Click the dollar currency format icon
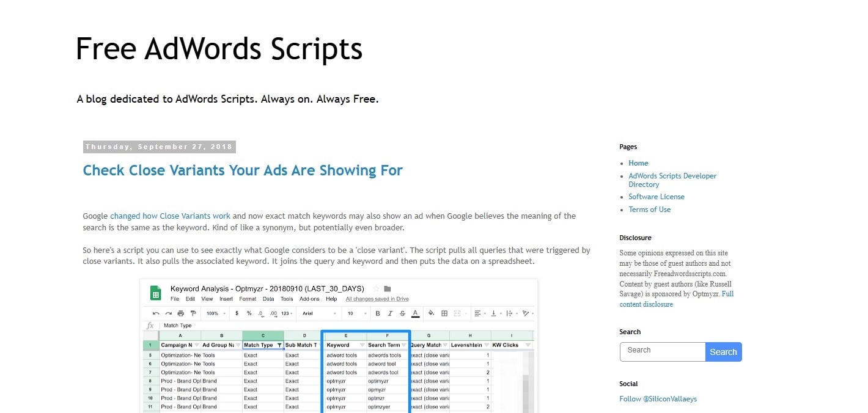The height and width of the screenshot is (413, 868). [x=237, y=313]
